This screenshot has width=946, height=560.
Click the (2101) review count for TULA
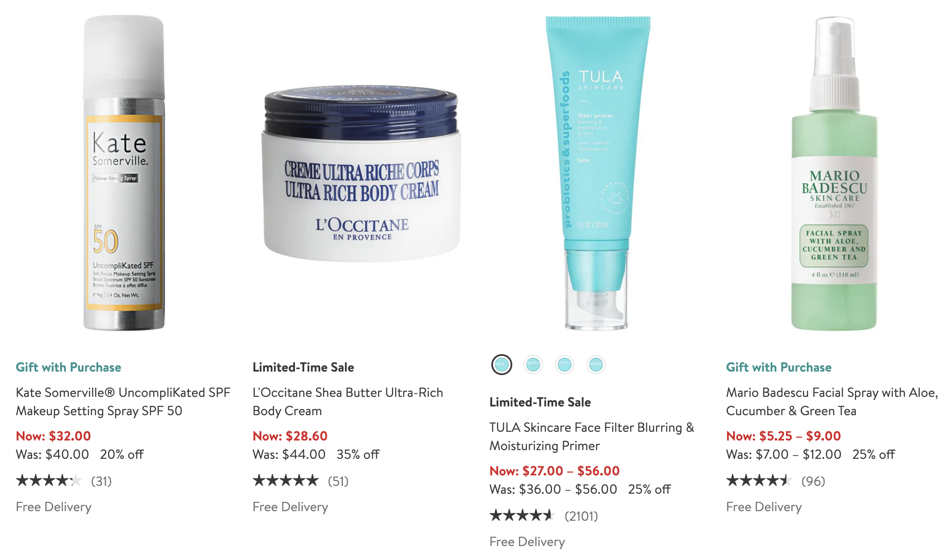point(581,516)
